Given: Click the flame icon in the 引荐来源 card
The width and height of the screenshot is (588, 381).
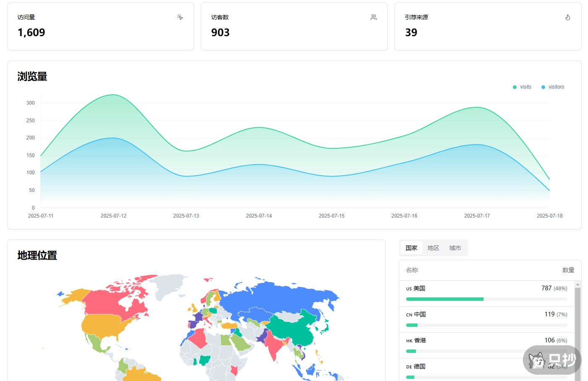Looking at the screenshot, I should 567,17.
